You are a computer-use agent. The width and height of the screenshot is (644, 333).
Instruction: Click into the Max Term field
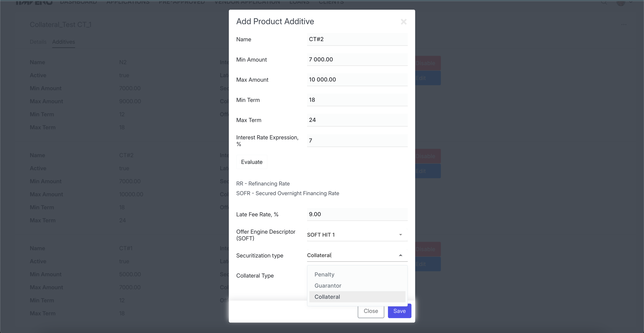[357, 120]
